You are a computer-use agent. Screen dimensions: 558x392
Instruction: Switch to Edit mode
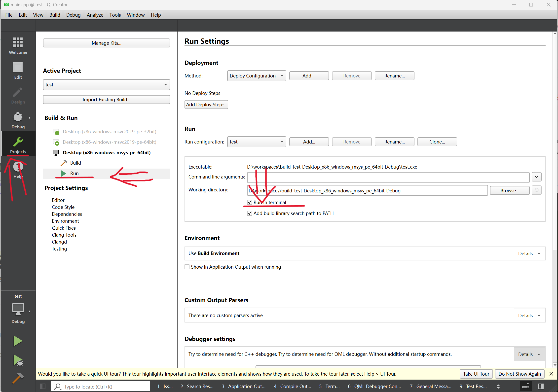click(x=18, y=71)
